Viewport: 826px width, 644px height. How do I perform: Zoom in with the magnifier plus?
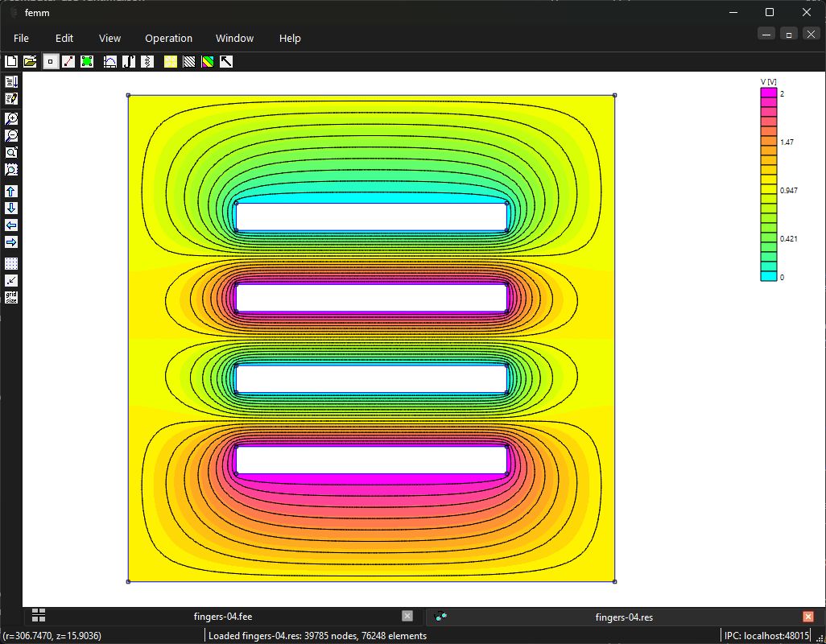11,118
